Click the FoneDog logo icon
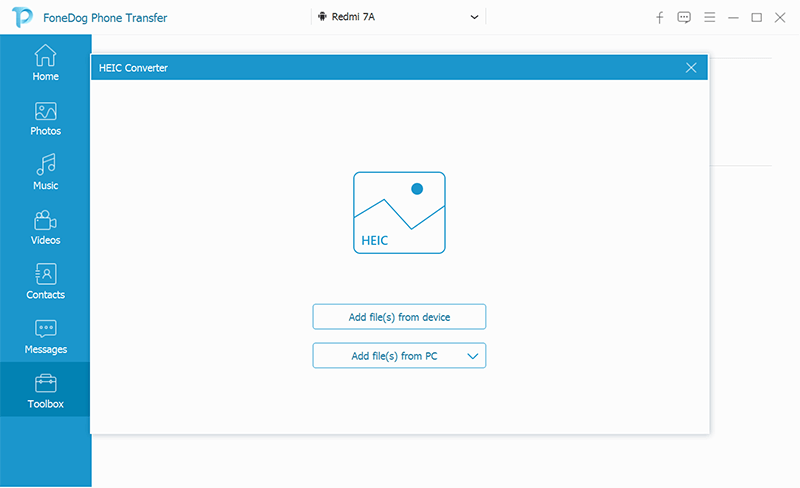Screen dimensions: 800x488 tap(22, 17)
